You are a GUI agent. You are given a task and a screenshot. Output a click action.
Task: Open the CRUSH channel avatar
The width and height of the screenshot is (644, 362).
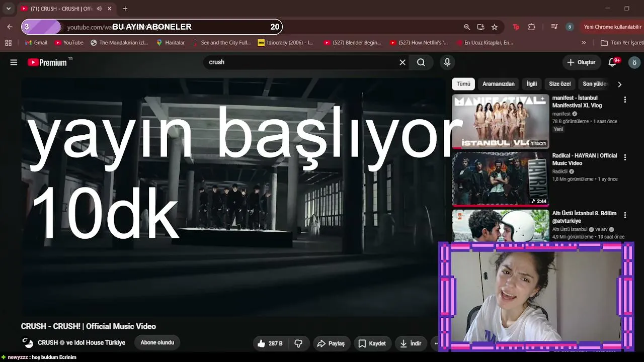pos(28,343)
